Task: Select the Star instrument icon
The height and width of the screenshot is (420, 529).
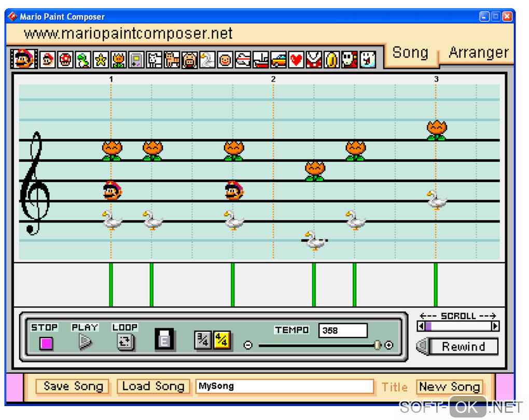Action: (101, 60)
